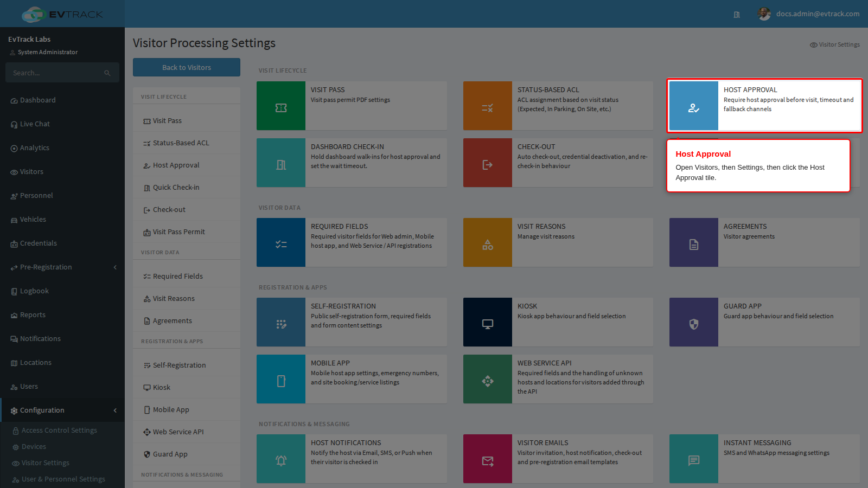Select Analytics in the sidebar
Image resolution: width=868 pixels, height=488 pixels.
(x=62, y=148)
